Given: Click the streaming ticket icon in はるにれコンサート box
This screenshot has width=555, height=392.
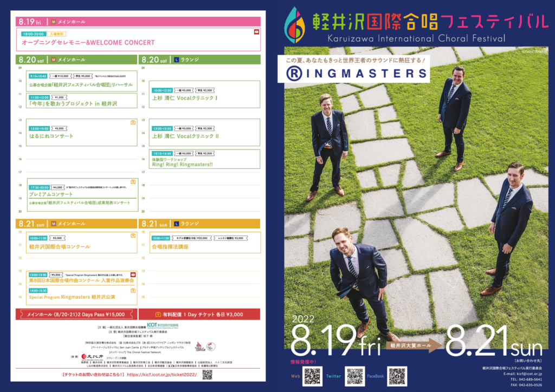Looking at the screenshot, I should coord(133,122).
